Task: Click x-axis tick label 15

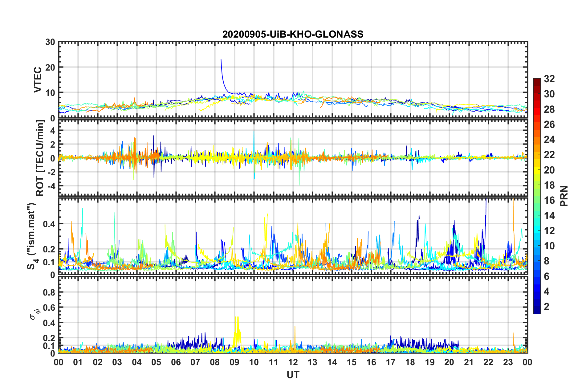Action: 352,362
